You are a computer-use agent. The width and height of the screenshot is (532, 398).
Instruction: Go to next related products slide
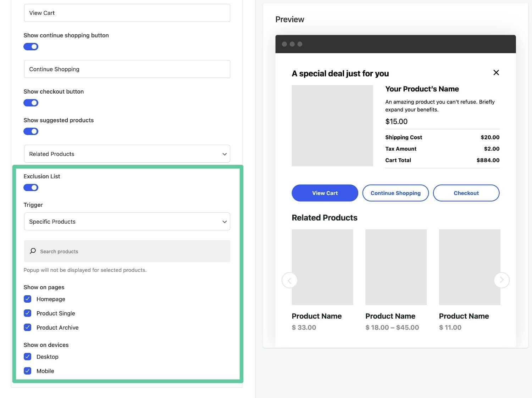[501, 280]
